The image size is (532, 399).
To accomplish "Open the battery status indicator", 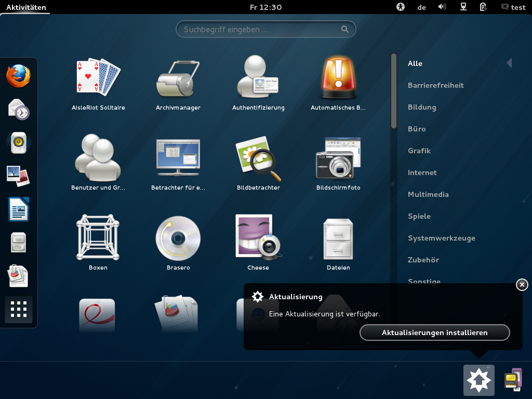I will coord(483,7).
